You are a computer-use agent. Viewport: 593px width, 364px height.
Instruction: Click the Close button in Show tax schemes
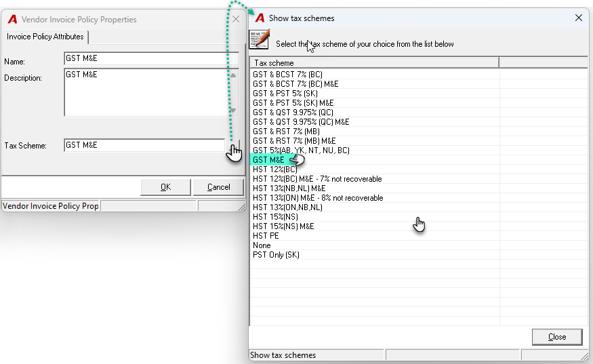pyautogui.click(x=557, y=337)
